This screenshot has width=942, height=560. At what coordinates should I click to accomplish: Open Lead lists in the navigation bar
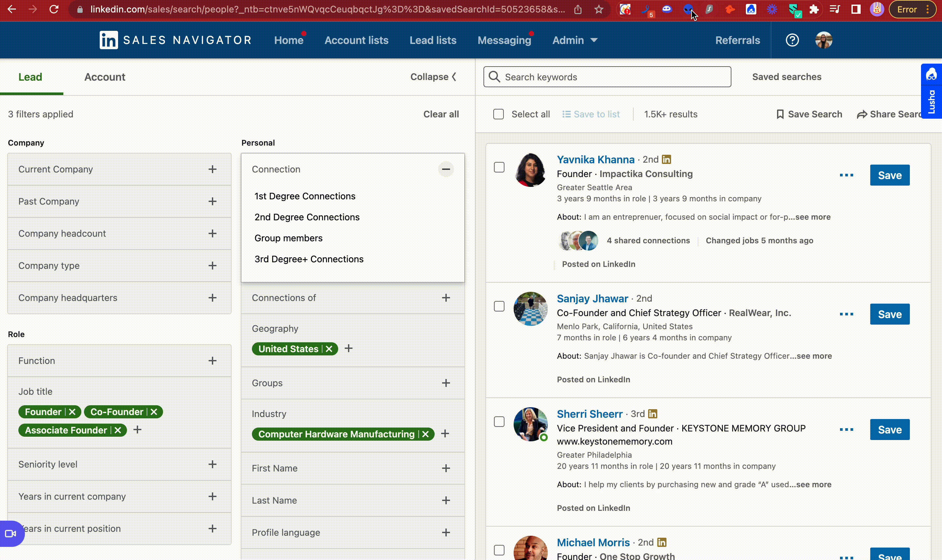click(433, 40)
